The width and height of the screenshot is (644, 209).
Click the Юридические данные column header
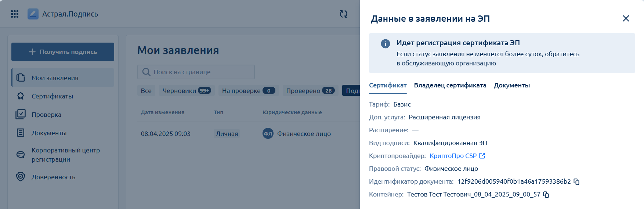pos(292,112)
